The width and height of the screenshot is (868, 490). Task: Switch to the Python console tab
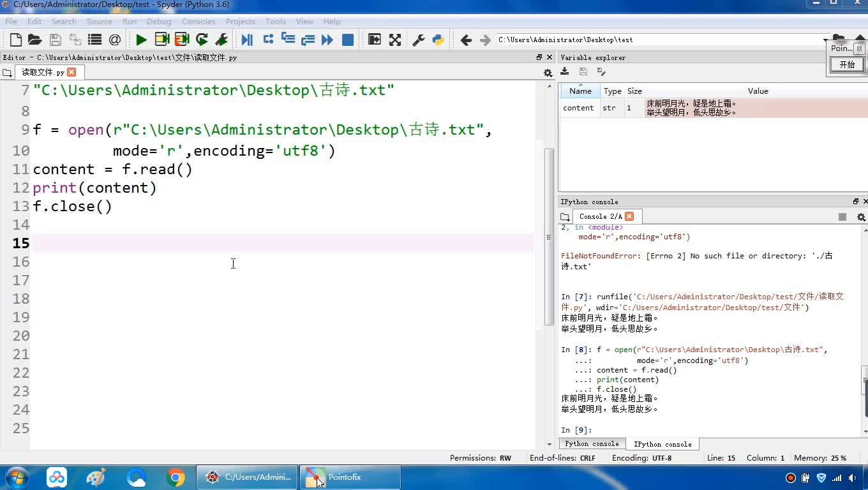591,444
